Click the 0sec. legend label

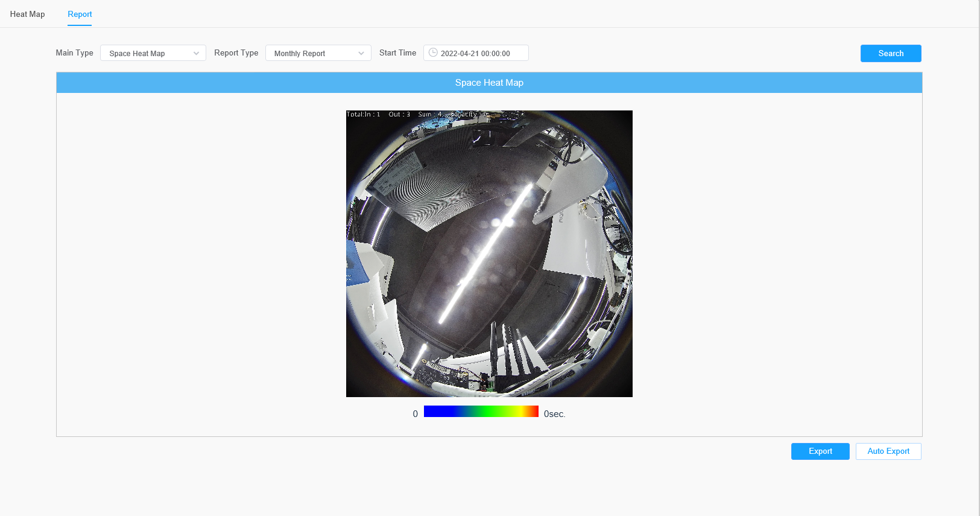point(555,414)
